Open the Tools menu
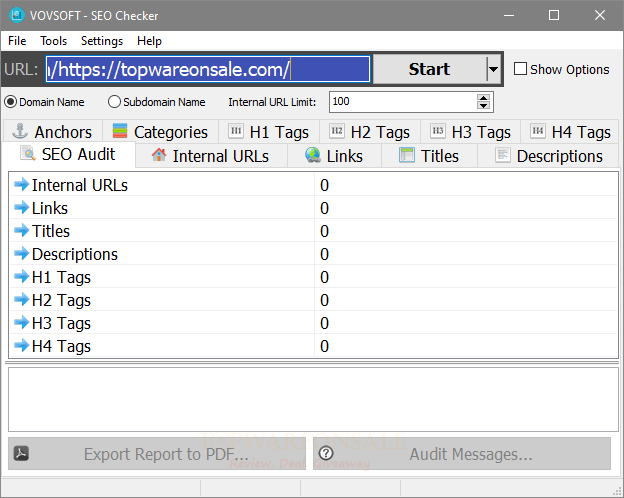The image size is (624, 498). 53,41
